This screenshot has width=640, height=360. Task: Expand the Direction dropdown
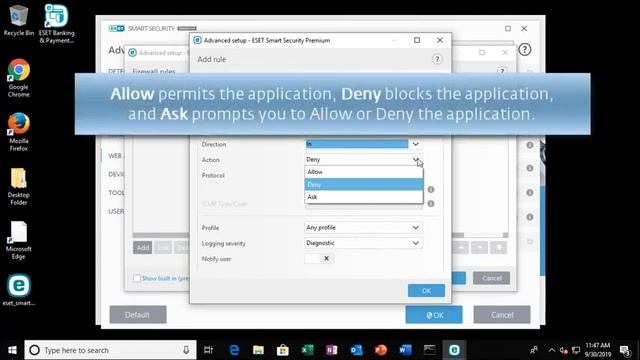pyautogui.click(x=415, y=144)
